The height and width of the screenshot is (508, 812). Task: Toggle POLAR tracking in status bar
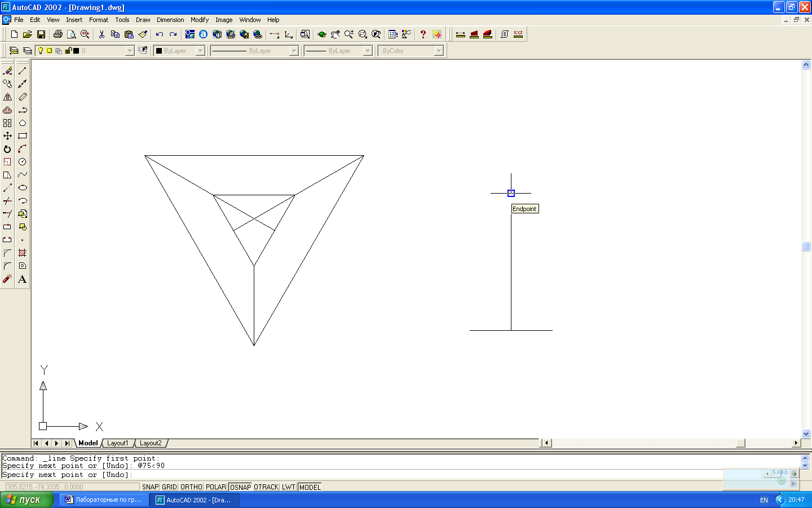215,487
